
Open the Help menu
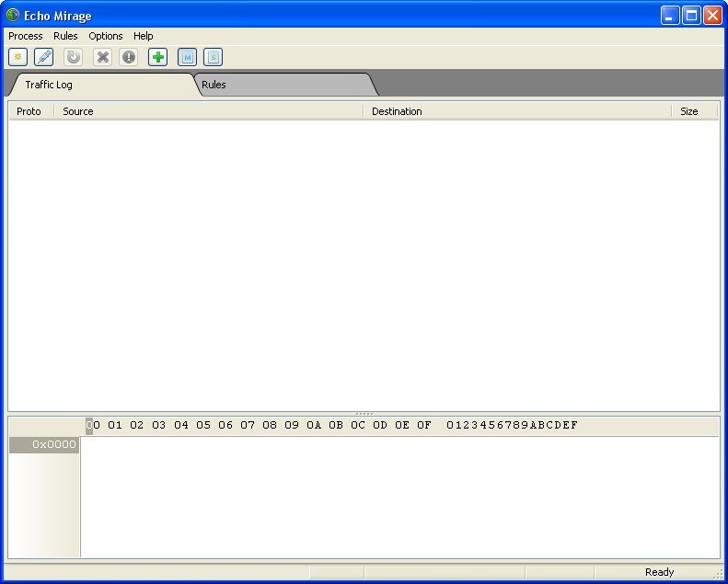(144, 36)
